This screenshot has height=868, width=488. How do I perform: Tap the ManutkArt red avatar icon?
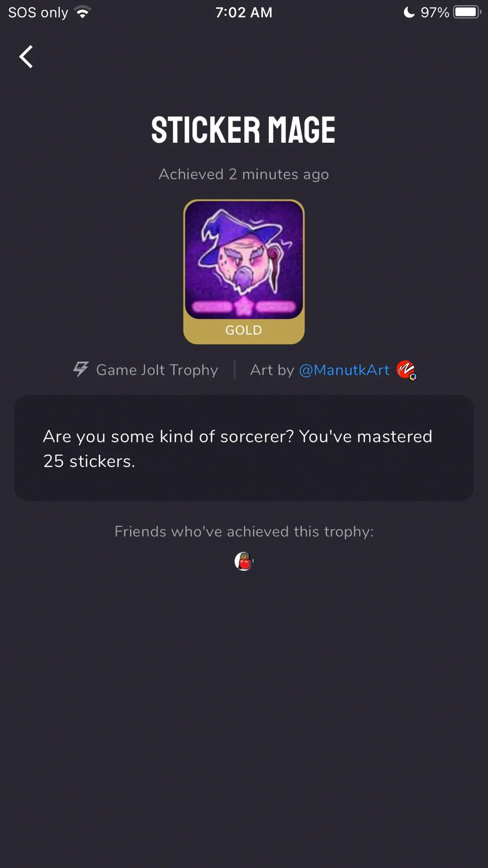coord(406,370)
